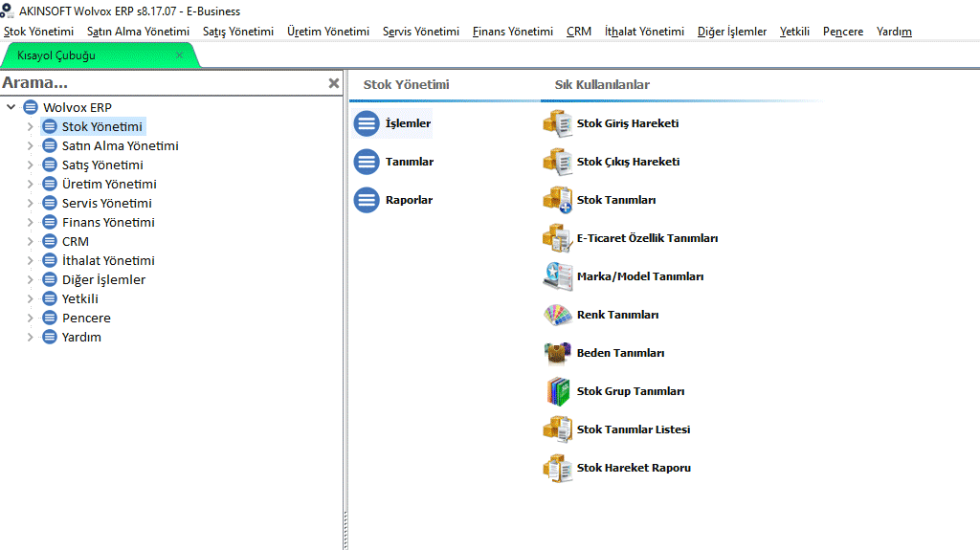Click the Pencere tree node icon
Viewport: 980px width, 550px height.
tap(50, 318)
